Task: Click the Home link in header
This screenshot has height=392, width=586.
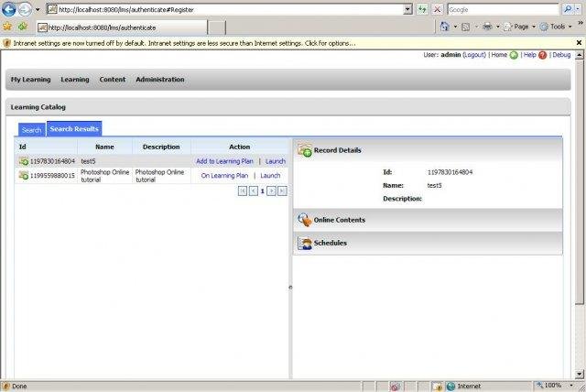Action: 499,55
